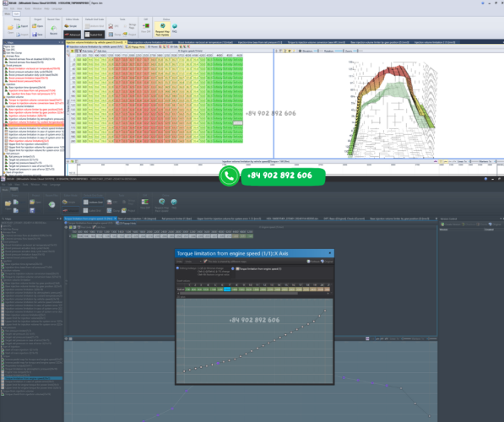Screen dimensions: 504x422
Task: Open the Maps panel options arrow in top window
Action: [59, 42]
